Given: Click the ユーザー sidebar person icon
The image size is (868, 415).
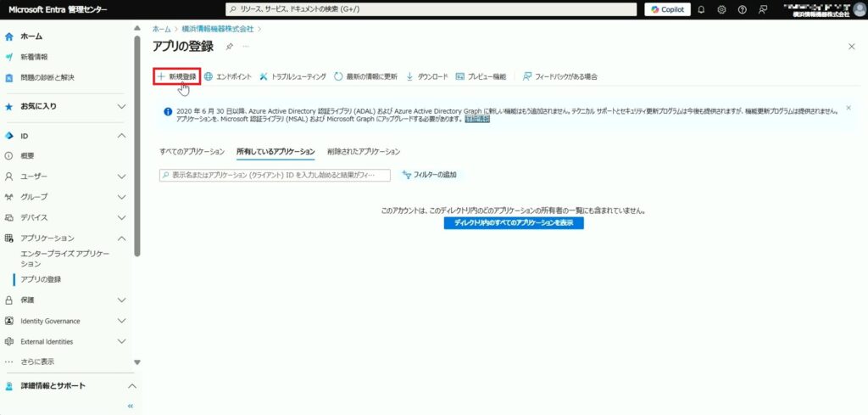Looking at the screenshot, I should 8,177.
